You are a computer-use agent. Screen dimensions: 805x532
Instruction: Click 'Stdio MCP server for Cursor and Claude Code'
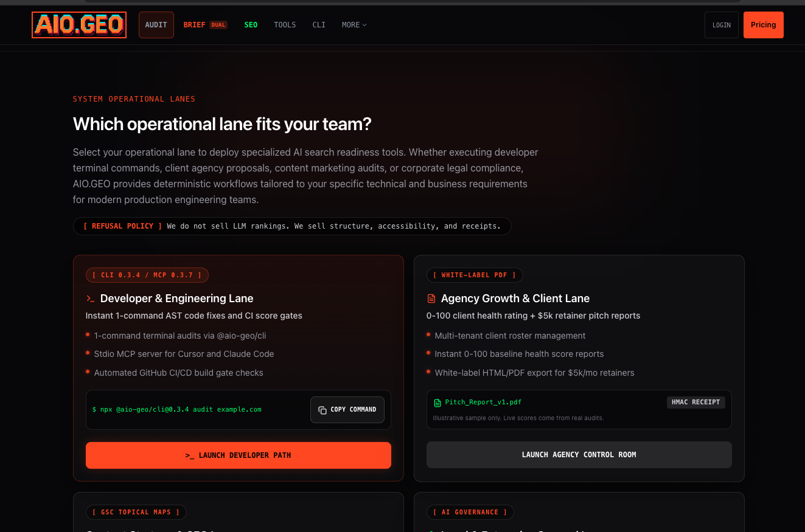pos(184,354)
